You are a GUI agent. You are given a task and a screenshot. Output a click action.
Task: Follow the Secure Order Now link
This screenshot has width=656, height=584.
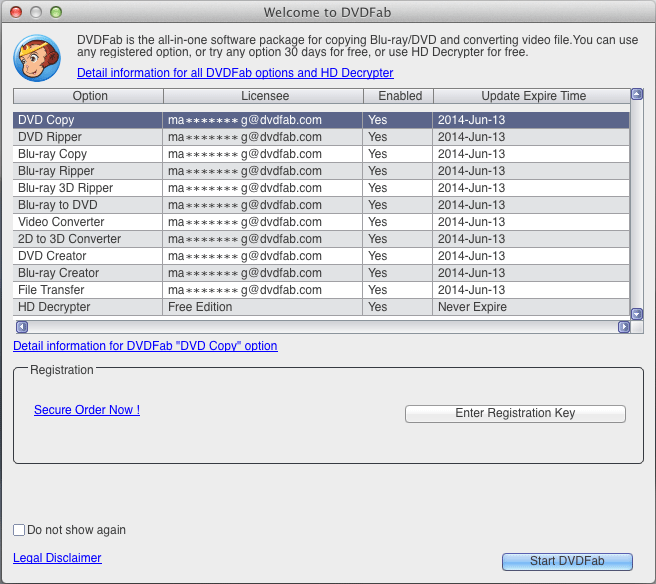coord(87,410)
